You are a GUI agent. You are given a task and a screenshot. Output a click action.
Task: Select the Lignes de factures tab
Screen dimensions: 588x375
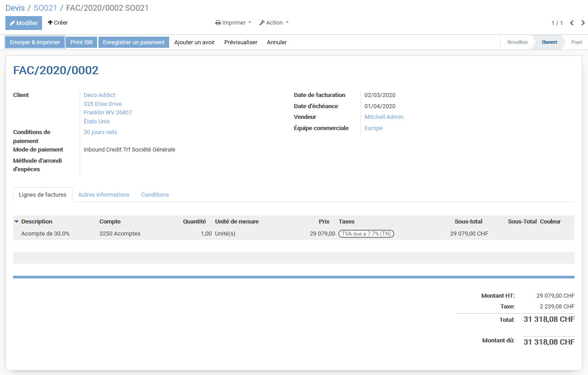point(43,195)
